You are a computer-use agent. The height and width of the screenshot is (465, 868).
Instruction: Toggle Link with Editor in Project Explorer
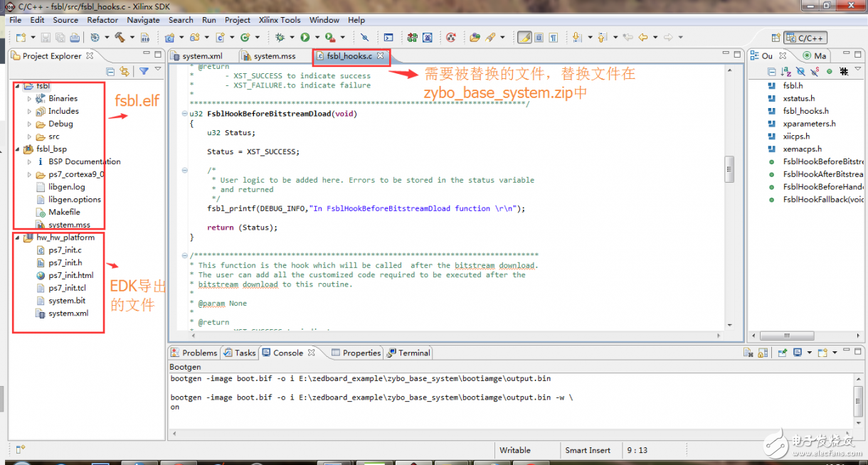click(125, 71)
